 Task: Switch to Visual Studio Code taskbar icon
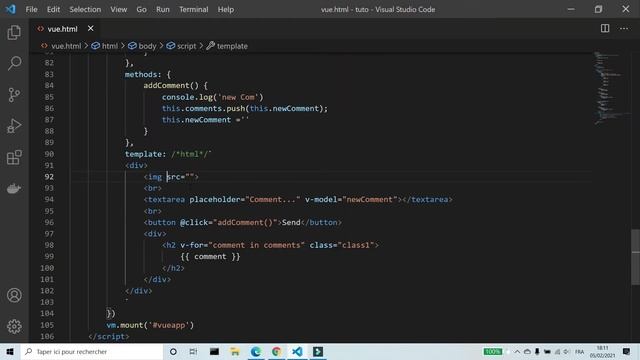click(297, 351)
